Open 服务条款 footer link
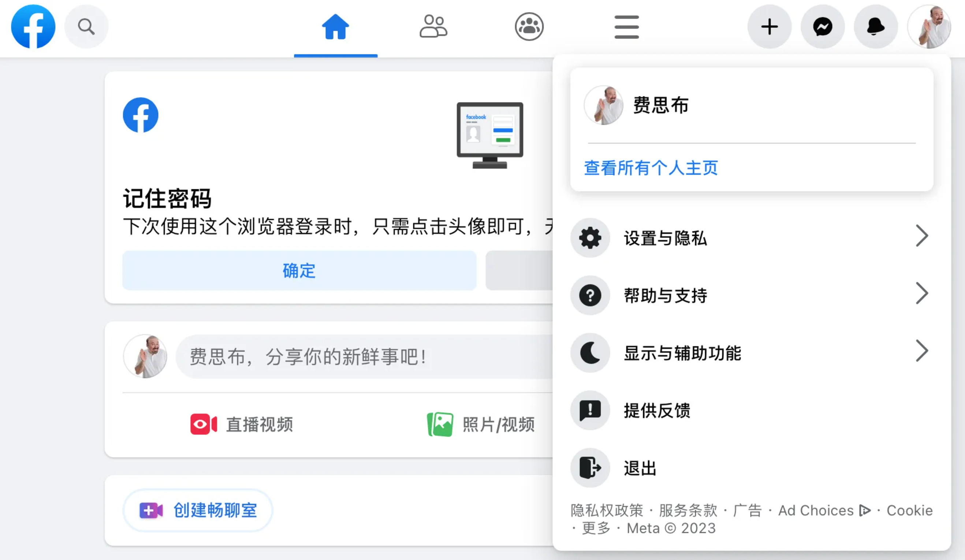The image size is (965, 560). pos(688,510)
